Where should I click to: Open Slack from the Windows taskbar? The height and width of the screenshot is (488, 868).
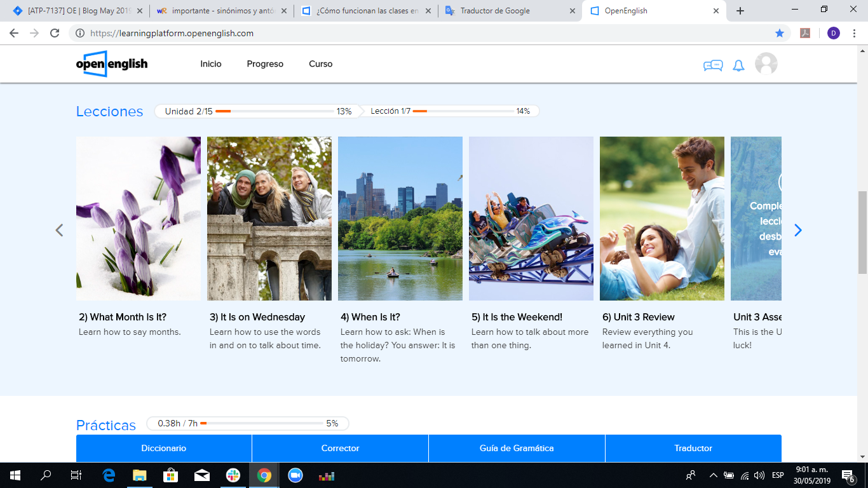233,475
